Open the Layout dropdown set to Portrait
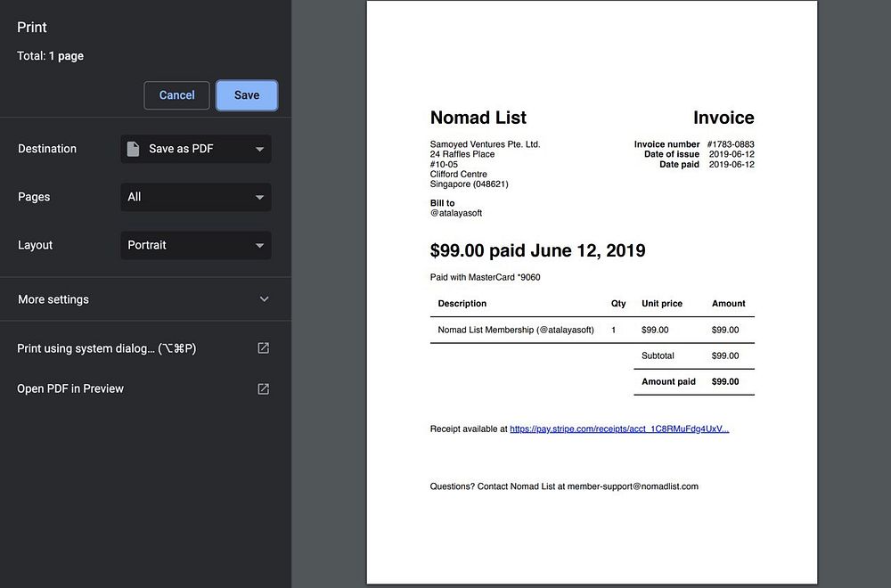 195,245
